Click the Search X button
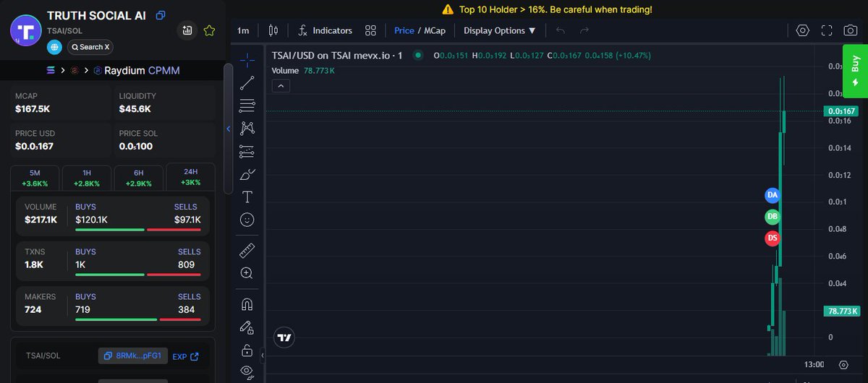 (90, 47)
